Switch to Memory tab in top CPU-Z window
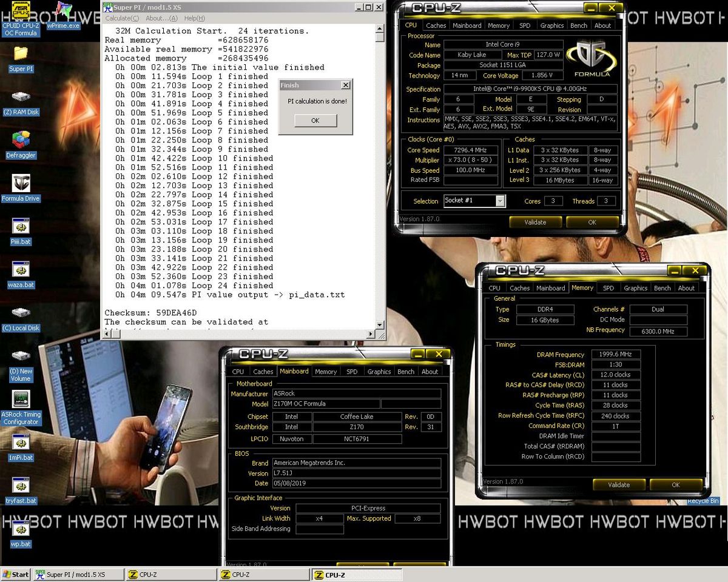Screen dimensions: 728x582 pos(499,25)
